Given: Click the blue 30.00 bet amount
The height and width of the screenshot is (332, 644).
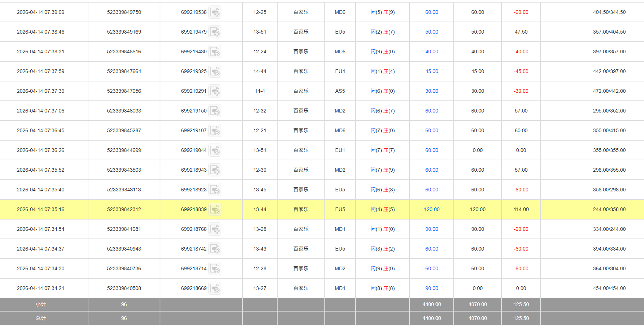Looking at the screenshot, I should click(431, 91).
